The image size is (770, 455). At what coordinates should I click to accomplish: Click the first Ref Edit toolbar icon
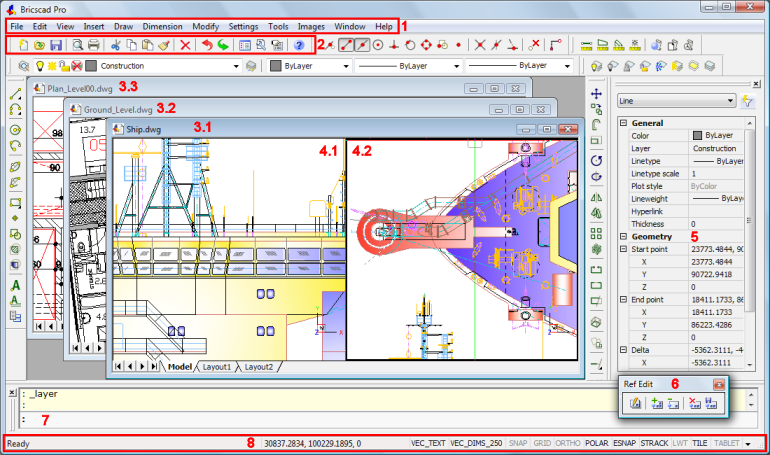(635, 403)
